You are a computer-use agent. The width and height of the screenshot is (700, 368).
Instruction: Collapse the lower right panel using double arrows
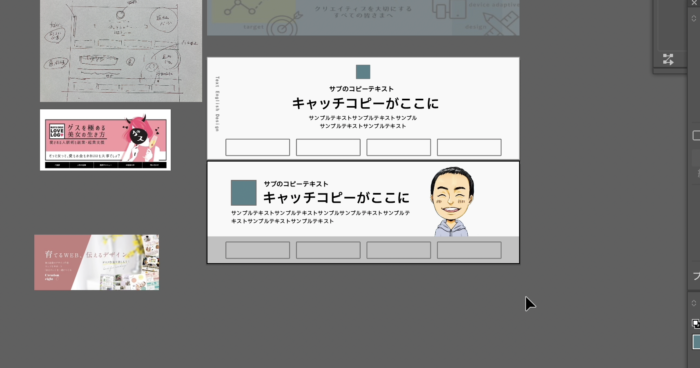(694, 303)
